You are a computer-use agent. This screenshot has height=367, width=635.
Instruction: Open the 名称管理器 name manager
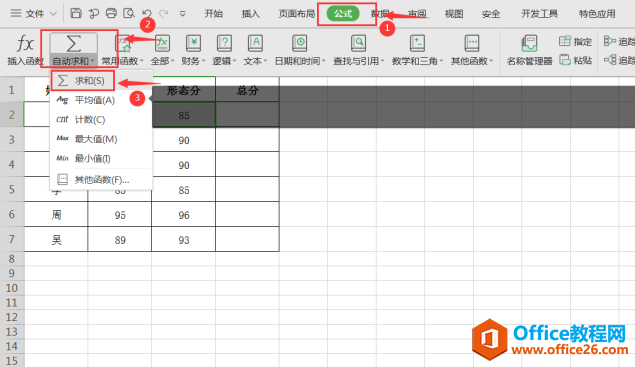click(x=529, y=49)
